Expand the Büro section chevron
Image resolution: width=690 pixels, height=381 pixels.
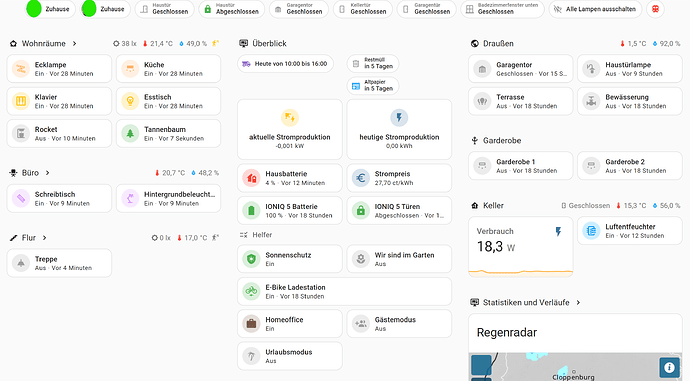(47, 173)
